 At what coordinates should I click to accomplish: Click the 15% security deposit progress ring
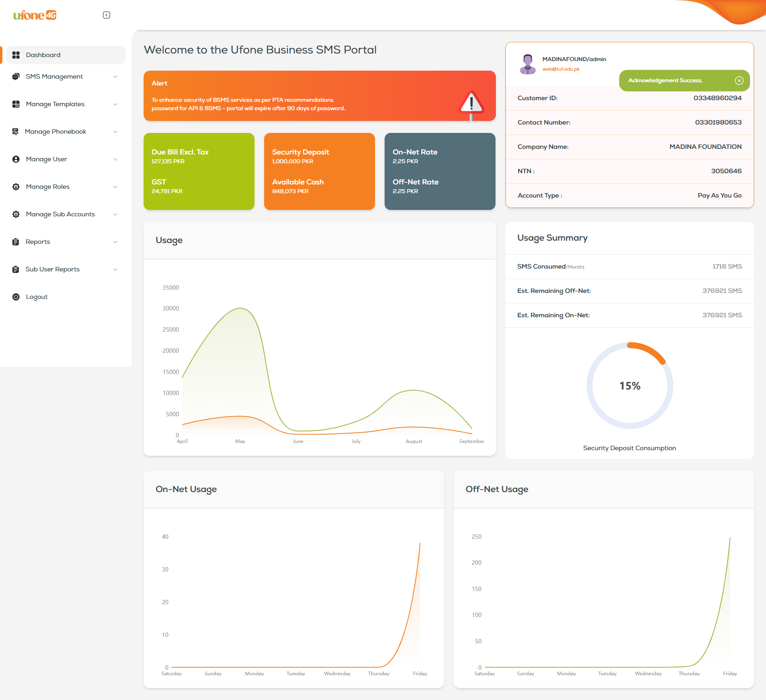pyautogui.click(x=630, y=386)
